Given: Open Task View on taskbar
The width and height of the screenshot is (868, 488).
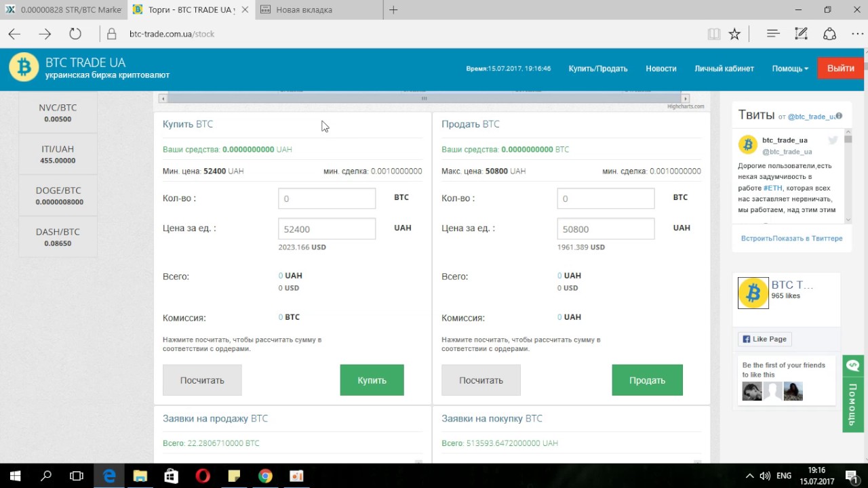Looking at the screenshot, I should [77, 476].
